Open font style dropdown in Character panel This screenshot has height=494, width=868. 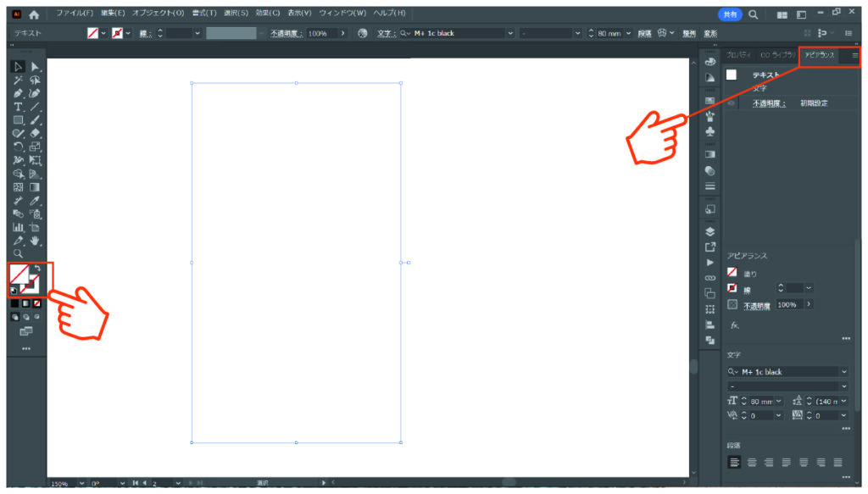843,386
